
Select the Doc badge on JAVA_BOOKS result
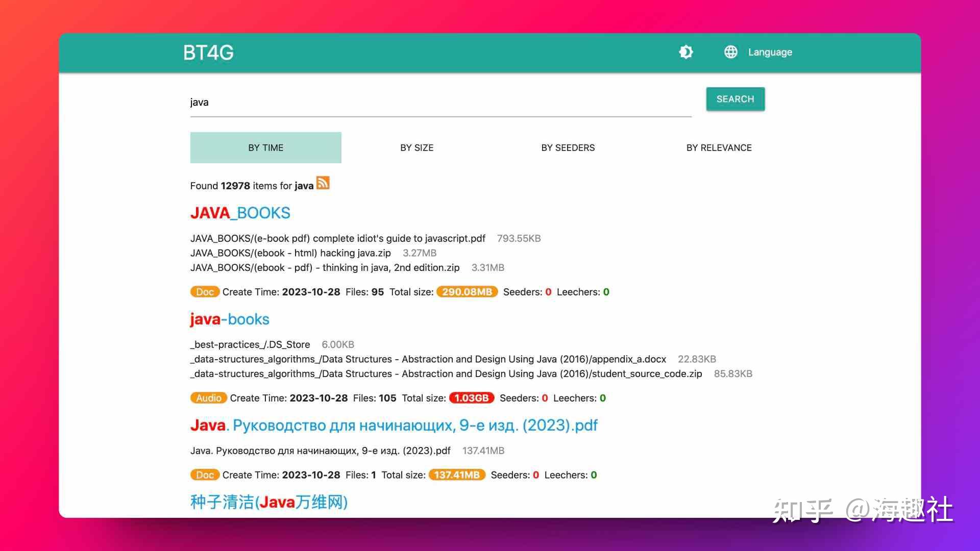pos(205,292)
